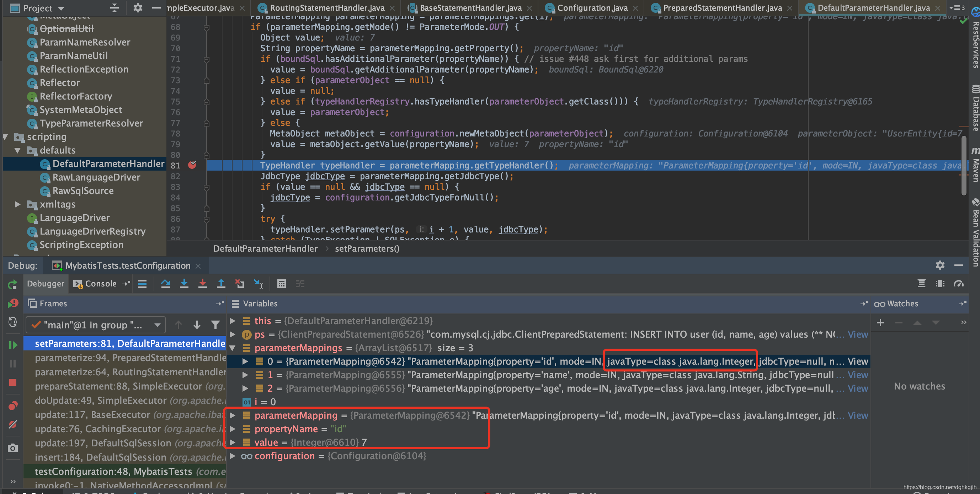The height and width of the screenshot is (494, 980).
Task: Stop the debug session with red square
Action: click(12, 382)
